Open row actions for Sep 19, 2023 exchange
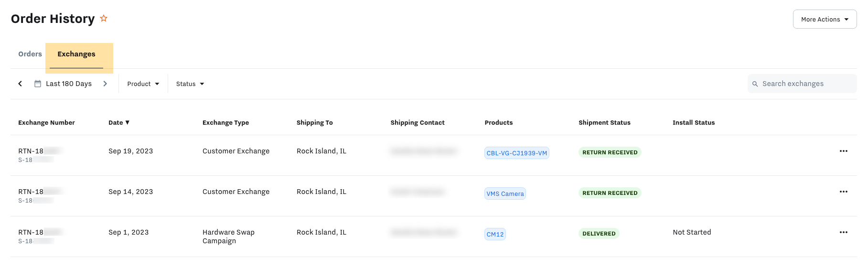This screenshot has height=269, width=868. 843,151
